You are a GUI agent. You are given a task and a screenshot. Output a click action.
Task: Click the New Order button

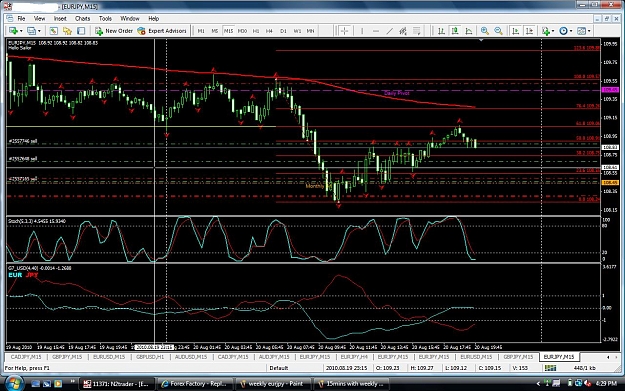114,31
